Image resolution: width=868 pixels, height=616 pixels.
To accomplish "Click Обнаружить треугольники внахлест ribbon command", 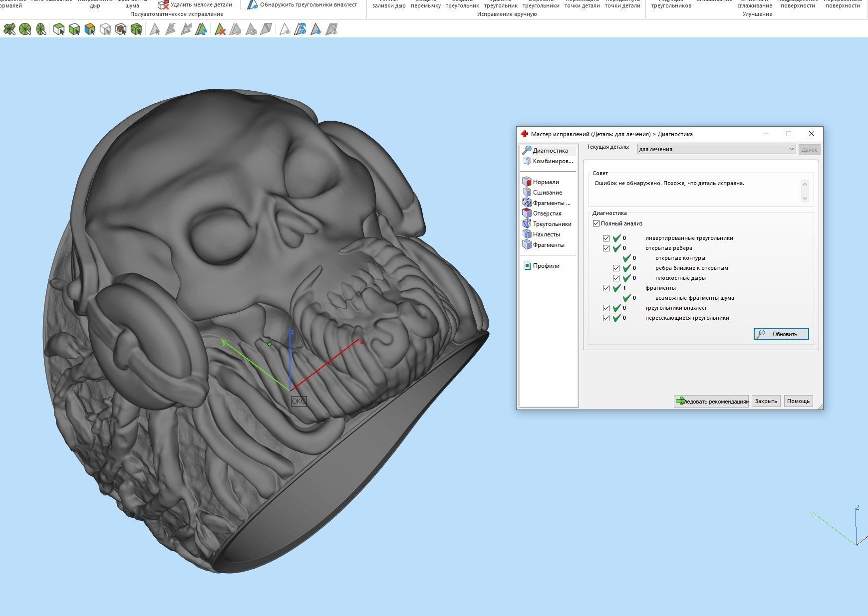I will pyautogui.click(x=302, y=4).
